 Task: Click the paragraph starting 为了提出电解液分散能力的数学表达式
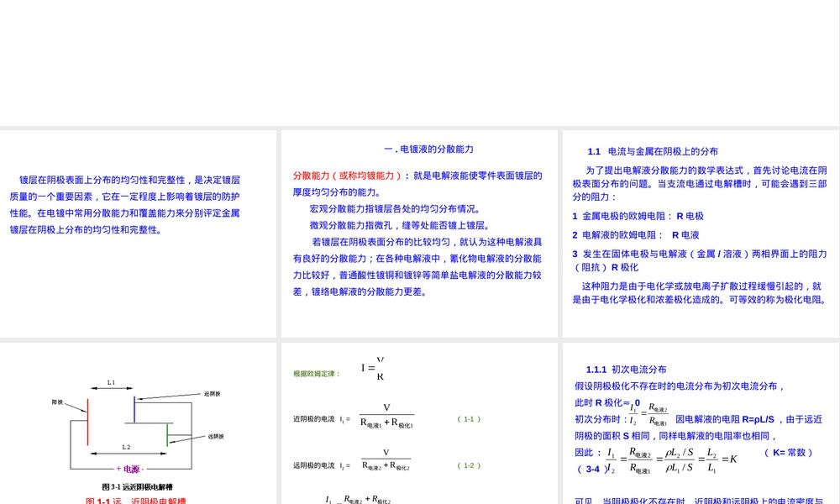click(701, 184)
